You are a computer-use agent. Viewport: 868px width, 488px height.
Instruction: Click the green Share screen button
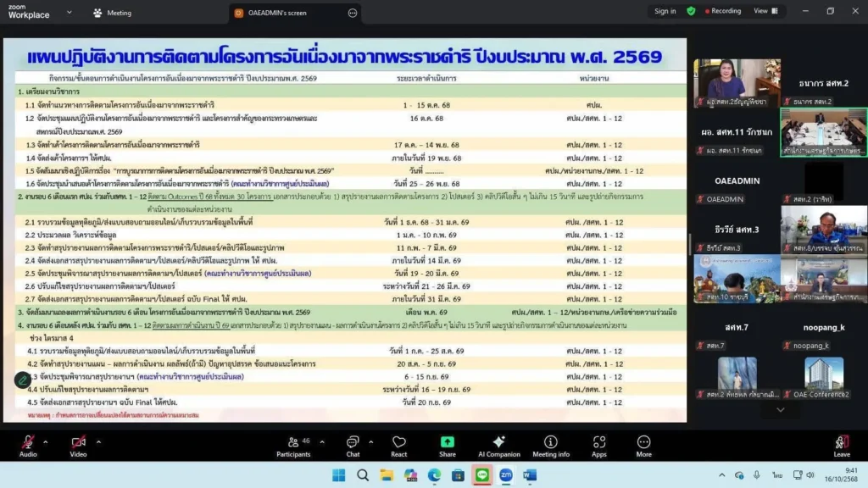(x=447, y=446)
